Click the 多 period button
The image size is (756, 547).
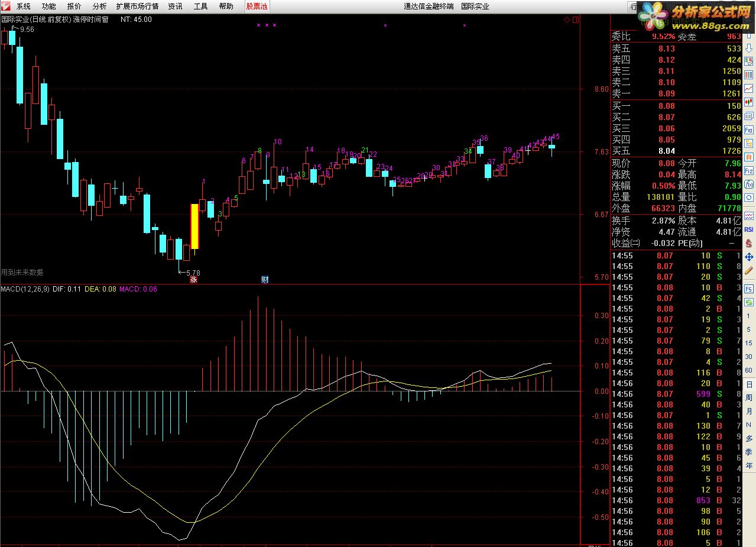tap(749, 438)
